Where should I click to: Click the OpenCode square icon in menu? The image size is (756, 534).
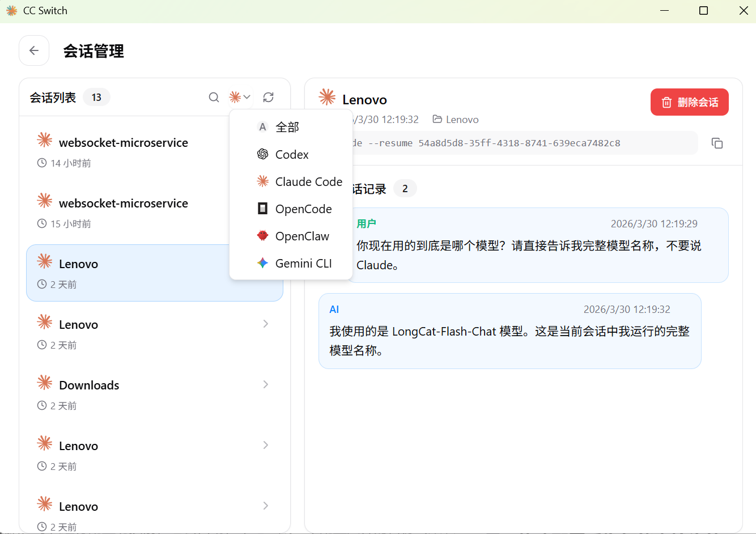tap(262, 209)
